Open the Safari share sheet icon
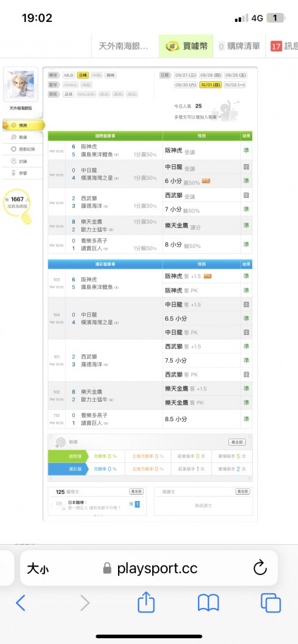This screenshot has height=644, width=298. (x=146, y=602)
